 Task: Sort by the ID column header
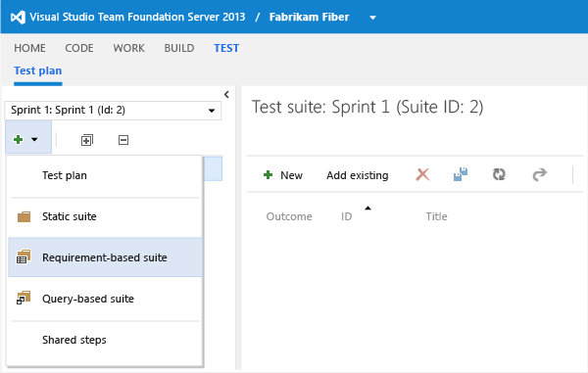(347, 216)
